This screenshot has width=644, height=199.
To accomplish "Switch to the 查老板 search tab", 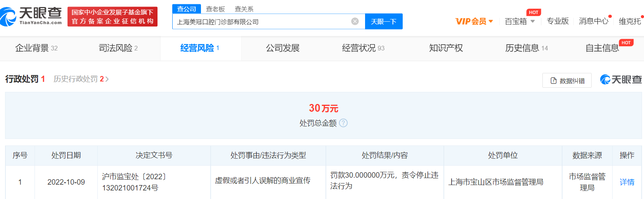I will click(215, 9).
